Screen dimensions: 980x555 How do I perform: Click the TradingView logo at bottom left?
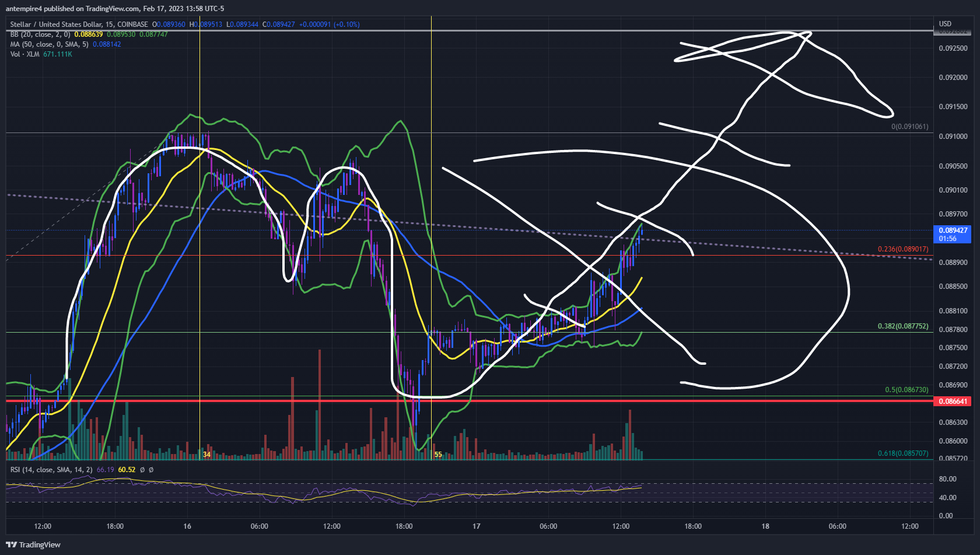[x=33, y=544]
